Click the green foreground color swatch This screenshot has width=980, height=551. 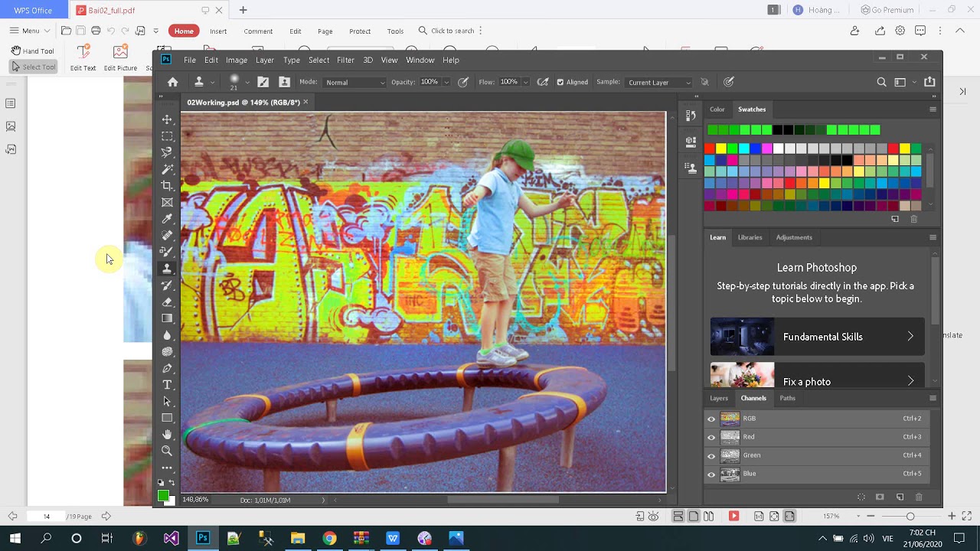pos(162,496)
